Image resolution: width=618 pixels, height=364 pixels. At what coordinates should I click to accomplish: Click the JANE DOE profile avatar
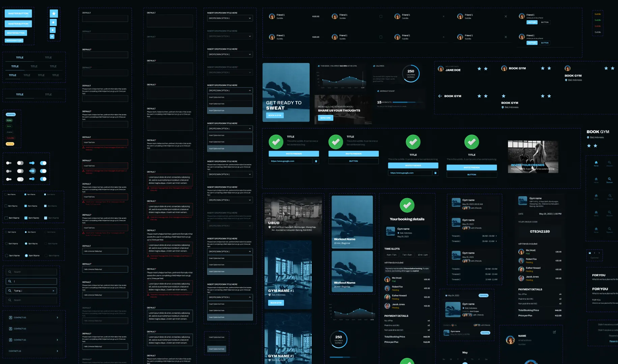(441, 69)
